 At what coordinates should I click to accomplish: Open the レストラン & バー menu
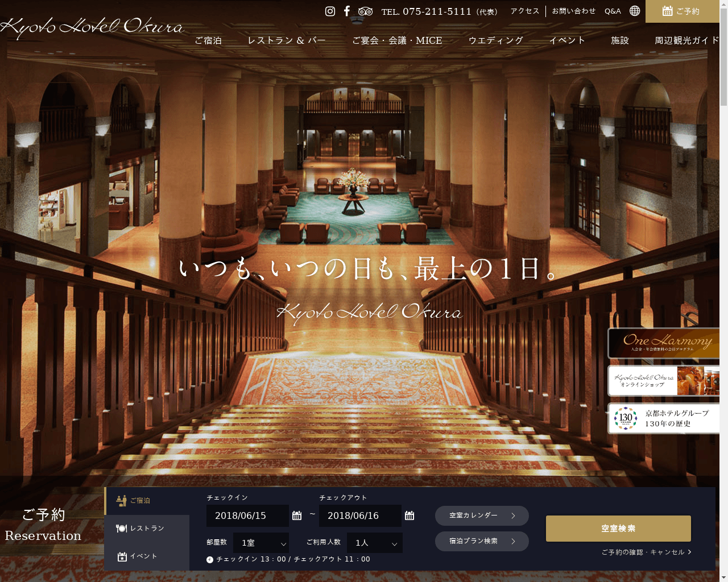(x=287, y=40)
